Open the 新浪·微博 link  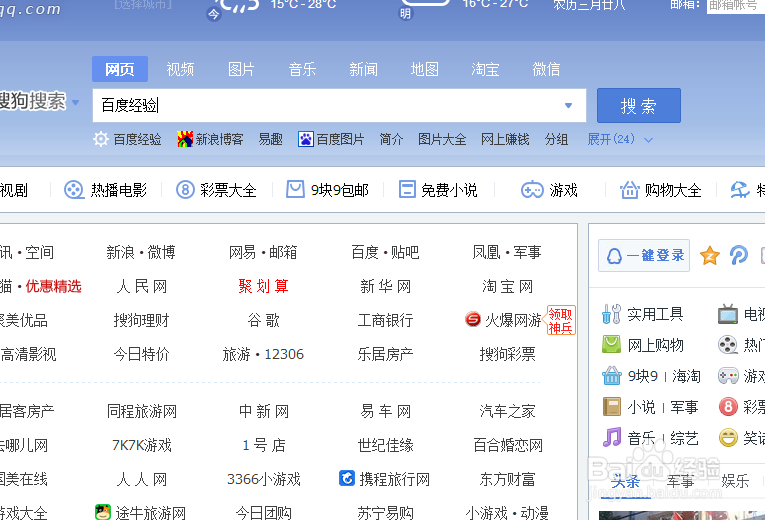point(141,252)
